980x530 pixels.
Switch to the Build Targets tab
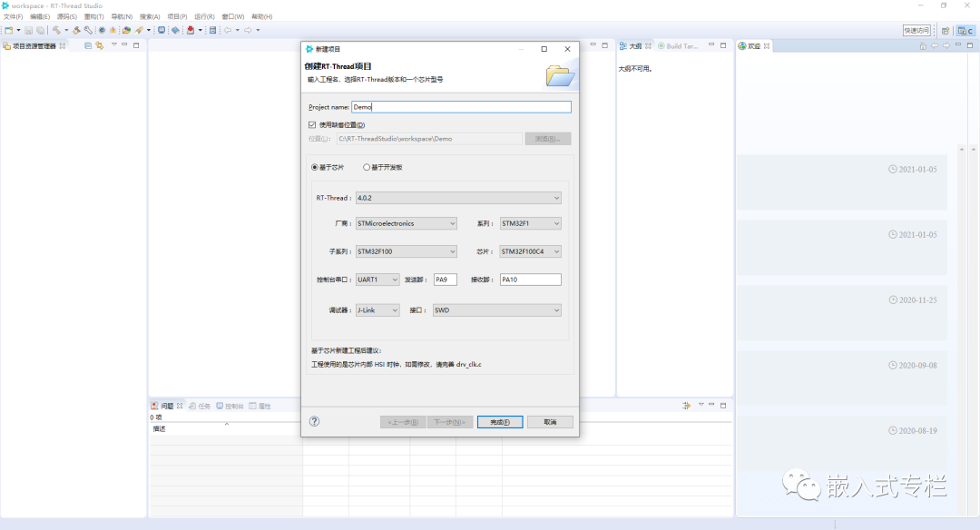pyautogui.click(x=678, y=45)
